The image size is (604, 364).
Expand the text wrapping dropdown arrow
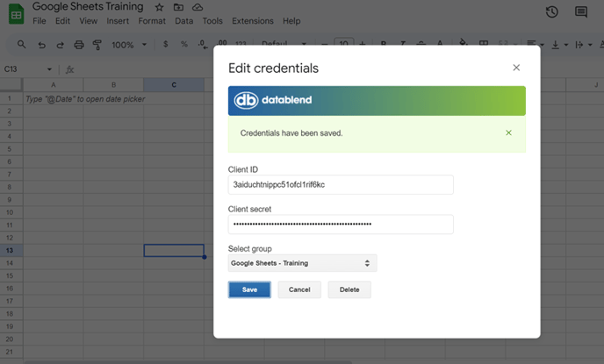click(x=590, y=45)
